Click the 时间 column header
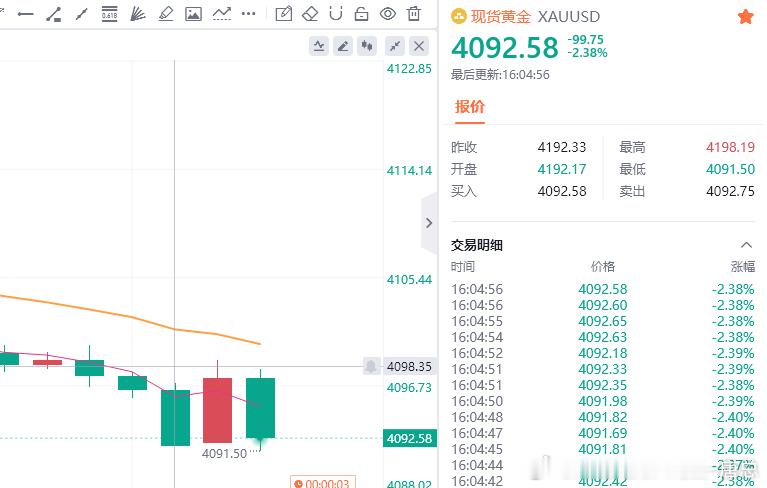The image size is (767, 488). 463,266
